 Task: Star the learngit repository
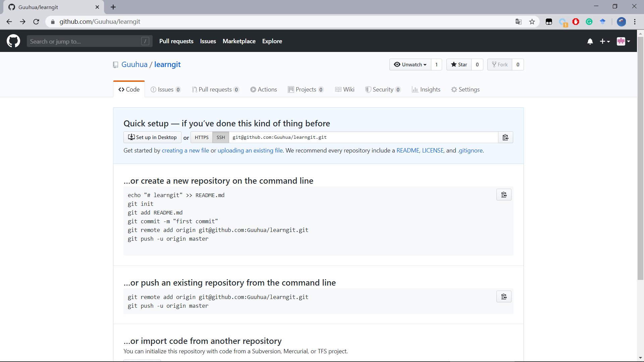point(459,65)
